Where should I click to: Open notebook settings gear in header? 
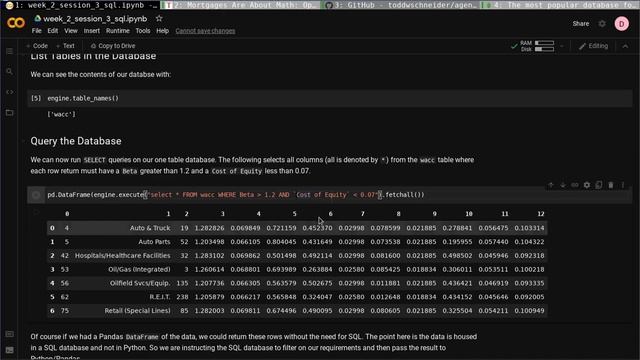[x=602, y=24]
